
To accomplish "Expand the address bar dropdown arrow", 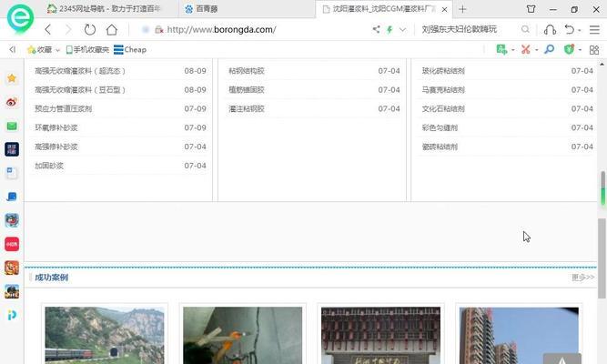I will [402, 30].
